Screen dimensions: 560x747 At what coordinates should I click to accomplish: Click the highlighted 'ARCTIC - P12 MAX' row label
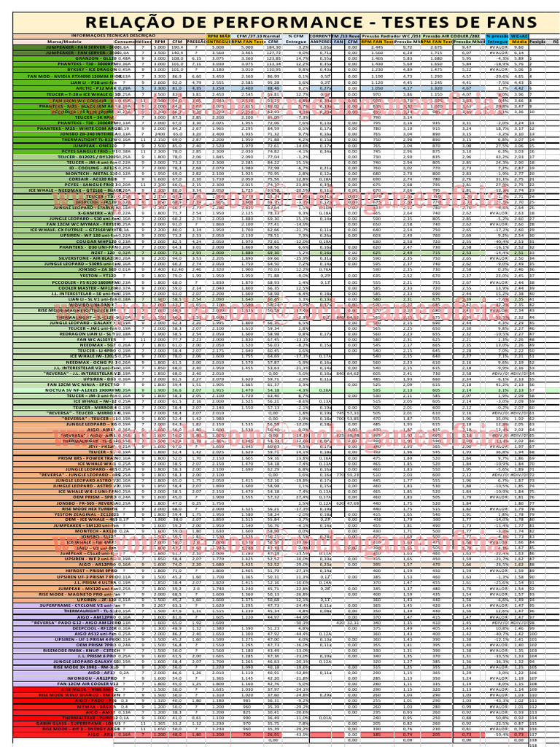click(96, 88)
